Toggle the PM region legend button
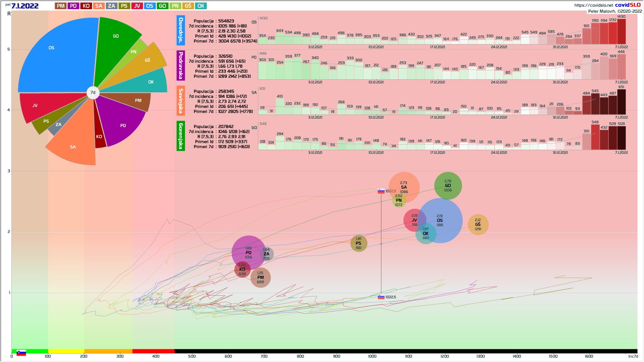Viewport: 644px width, 362px height. (60, 6)
